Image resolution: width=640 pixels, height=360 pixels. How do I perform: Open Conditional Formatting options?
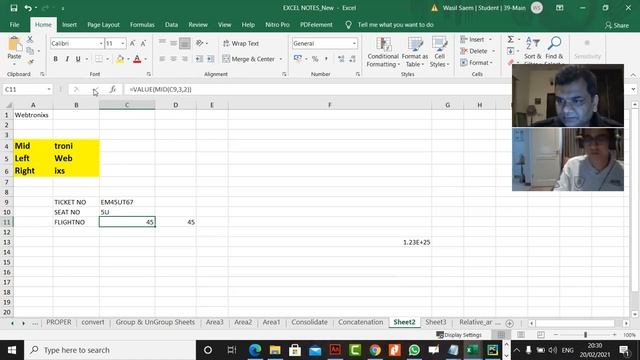click(382, 52)
